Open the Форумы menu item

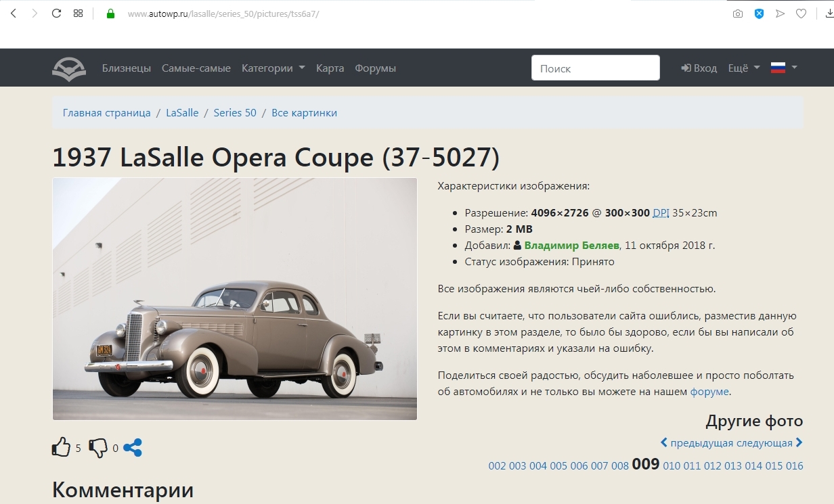pyautogui.click(x=376, y=68)
